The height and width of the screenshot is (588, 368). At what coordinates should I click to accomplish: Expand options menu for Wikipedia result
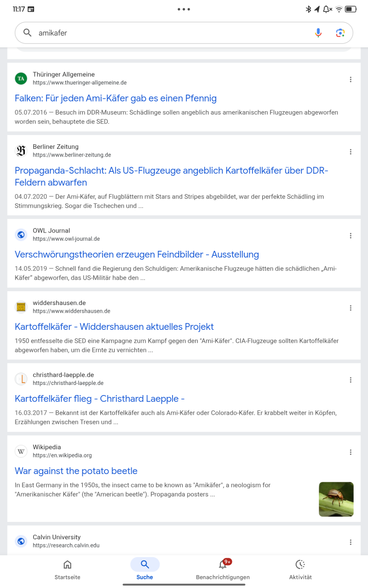tap(351, 452)
